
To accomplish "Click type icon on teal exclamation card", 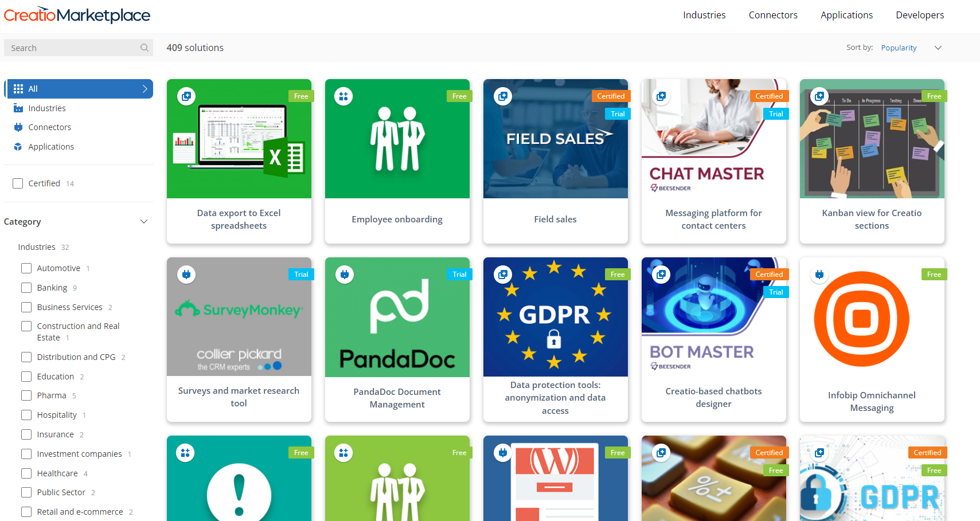I will click(x=185, y=453).
